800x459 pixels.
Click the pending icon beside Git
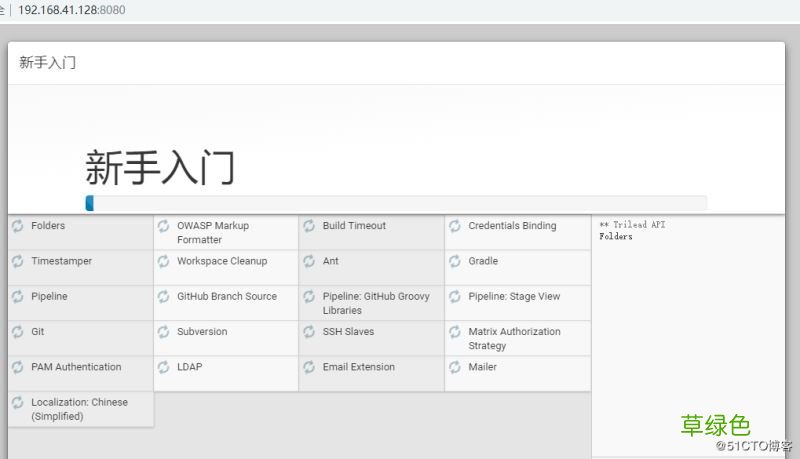(18, 332)
